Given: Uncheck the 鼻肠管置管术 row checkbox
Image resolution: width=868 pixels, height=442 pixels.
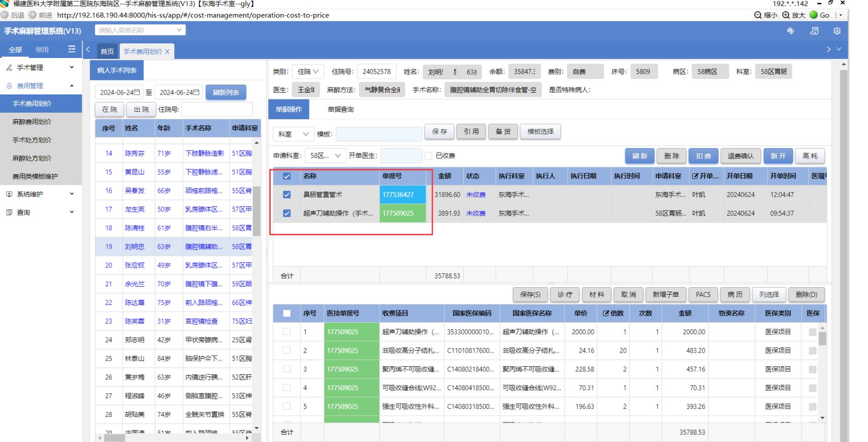Looking at the screenshot, I should [287, 195].
